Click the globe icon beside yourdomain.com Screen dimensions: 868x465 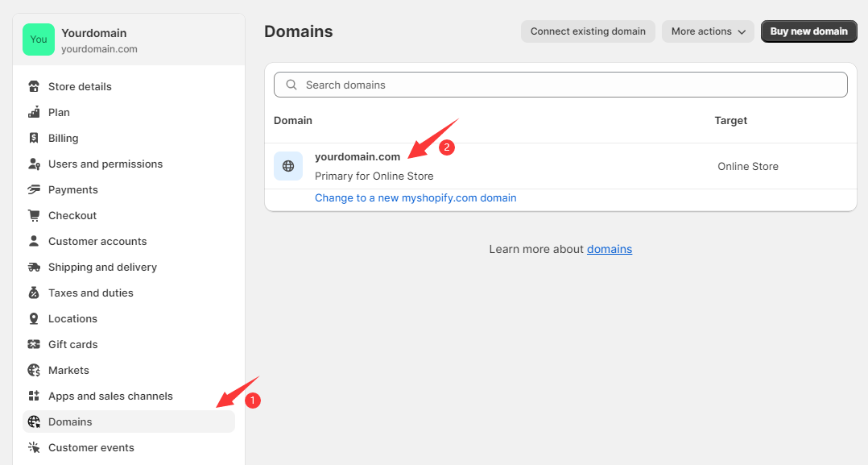(x=288, y=166)
